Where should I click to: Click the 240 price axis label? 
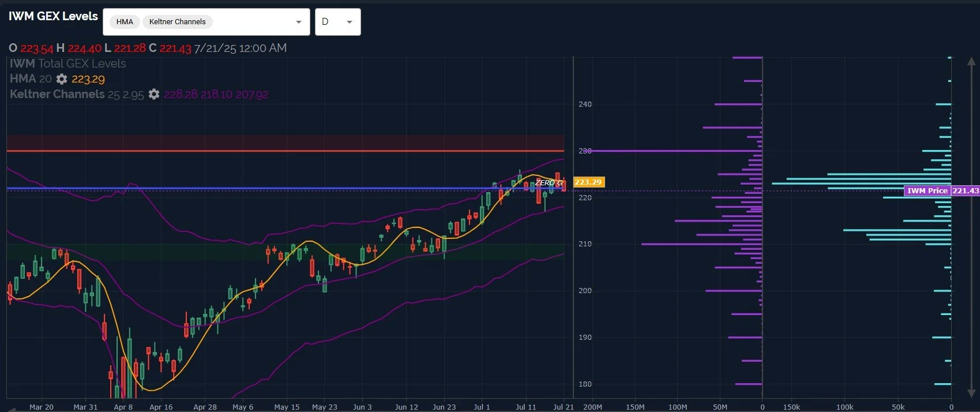[585, 104]
